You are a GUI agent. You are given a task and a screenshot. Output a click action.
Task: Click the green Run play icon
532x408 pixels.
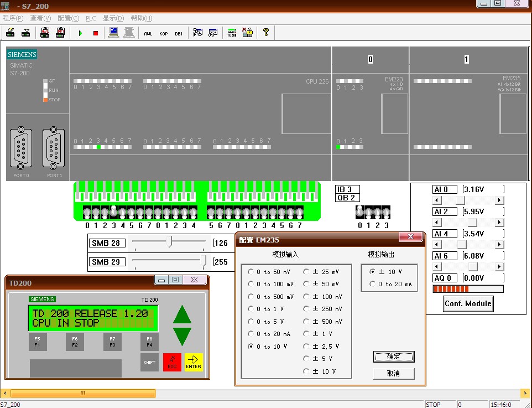pyautogui.click(x=80, y=33)
